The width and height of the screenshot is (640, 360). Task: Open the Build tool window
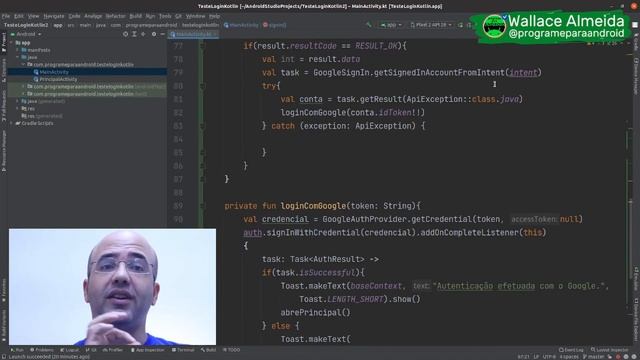pyautogui.click(x=208, y=350)
